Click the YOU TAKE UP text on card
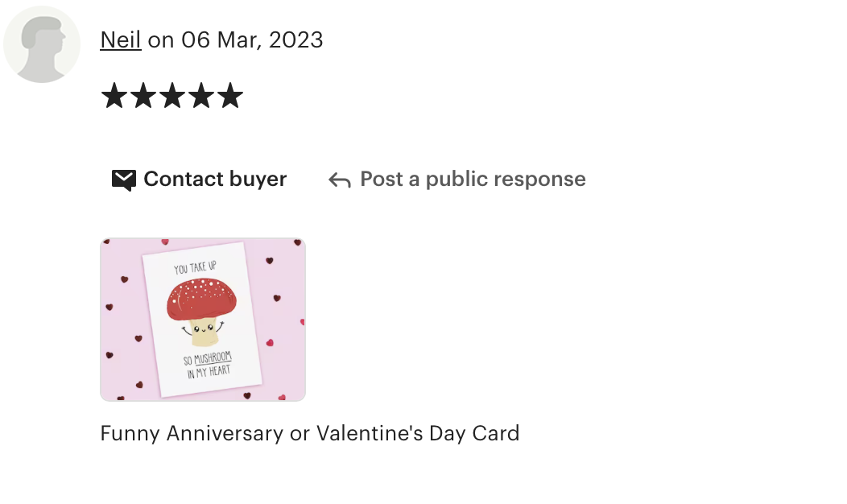Screen dimensions: 847x504 195,267
